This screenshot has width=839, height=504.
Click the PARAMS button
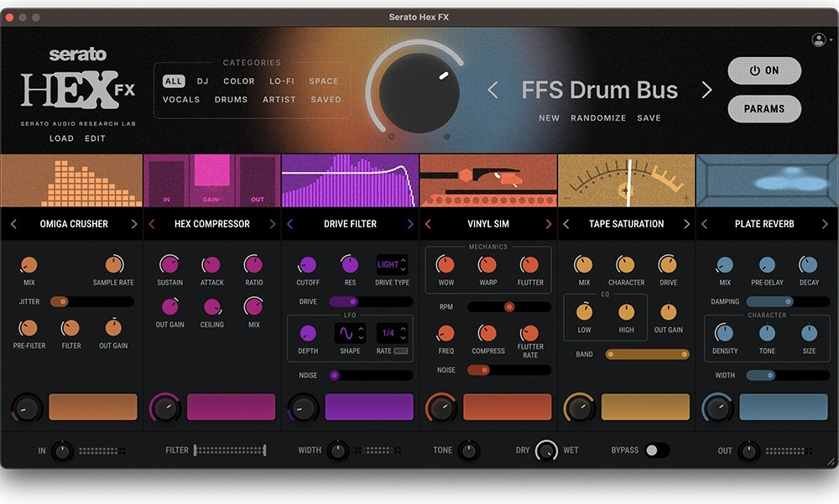[x=764, y=109]
